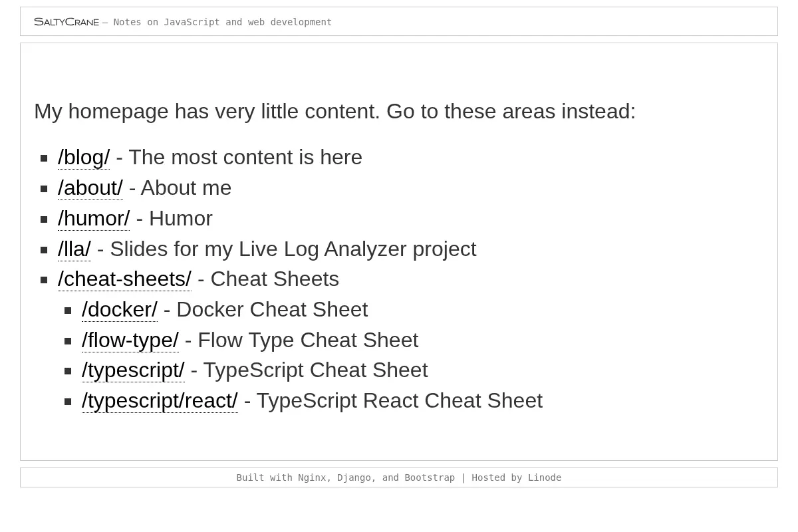Go to the /about/ page link
Image resolution: width=798 pixels, height=532 pixels.
click(90, 188)
